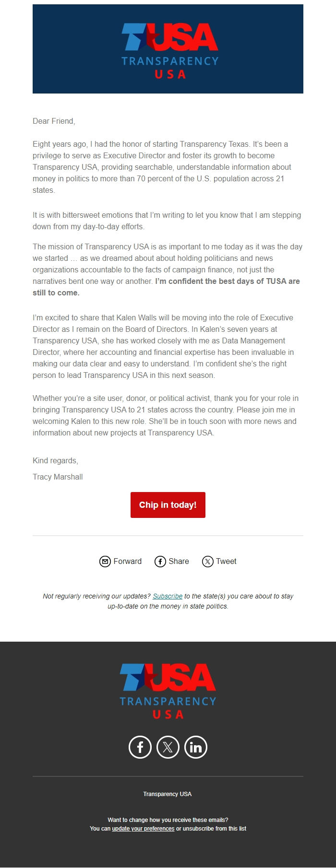The width and height of the screenshot is (336, 868).
Task: Click the Forward text label
Action: (x=127, y=561)
